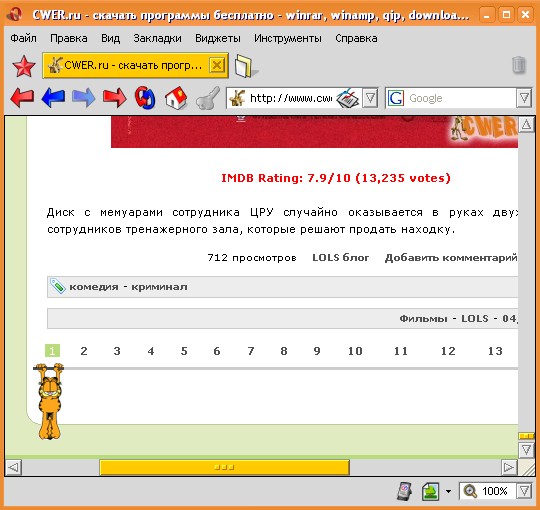Open the Справка menu

356,38
